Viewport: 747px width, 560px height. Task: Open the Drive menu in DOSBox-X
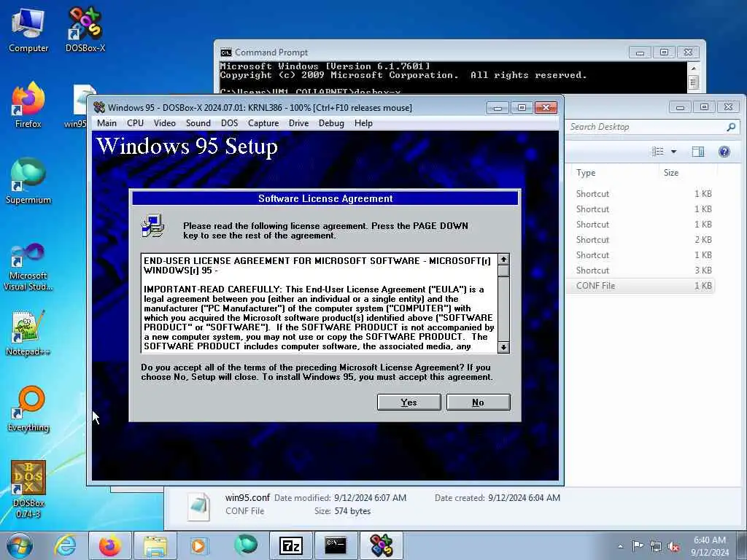[298, 122]
